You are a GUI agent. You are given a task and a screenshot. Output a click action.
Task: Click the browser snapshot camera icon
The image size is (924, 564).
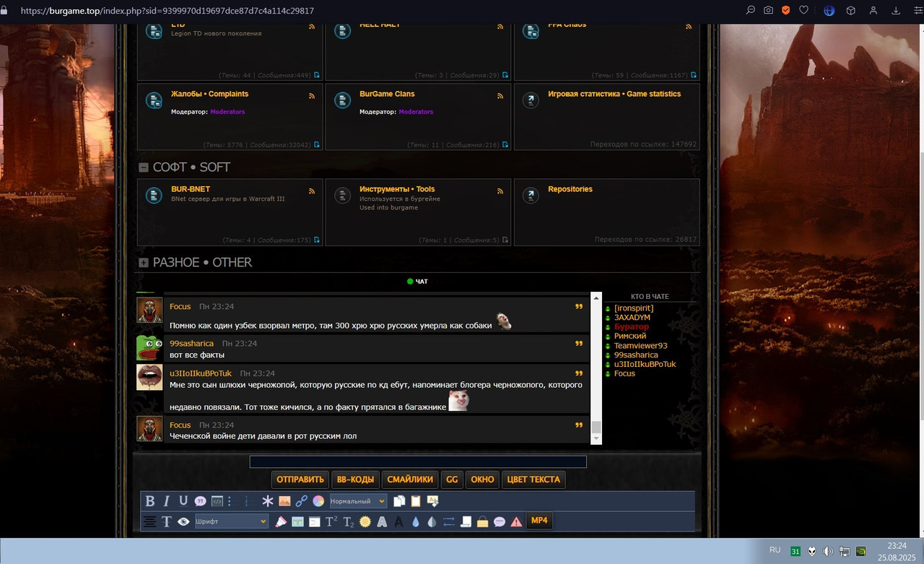tap(768, 11)
